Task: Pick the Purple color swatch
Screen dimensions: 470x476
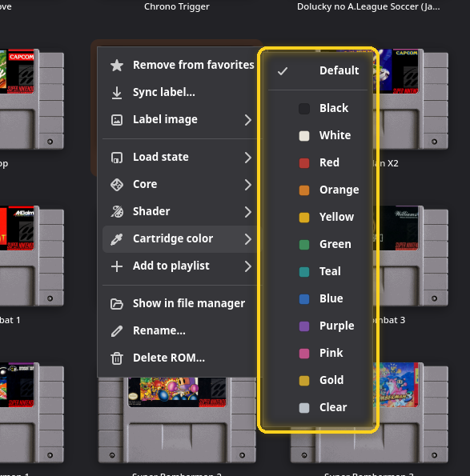Action: coord(304,326)
